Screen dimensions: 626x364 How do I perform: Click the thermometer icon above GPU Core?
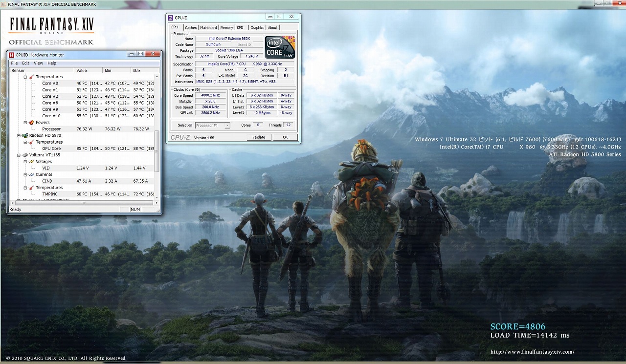click(32, 142)
